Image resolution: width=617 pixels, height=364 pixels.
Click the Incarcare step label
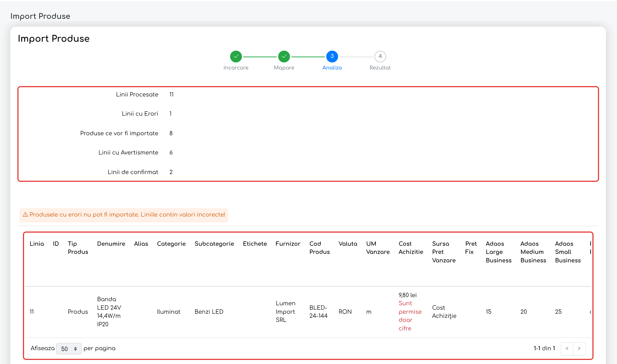coord(236,68)
